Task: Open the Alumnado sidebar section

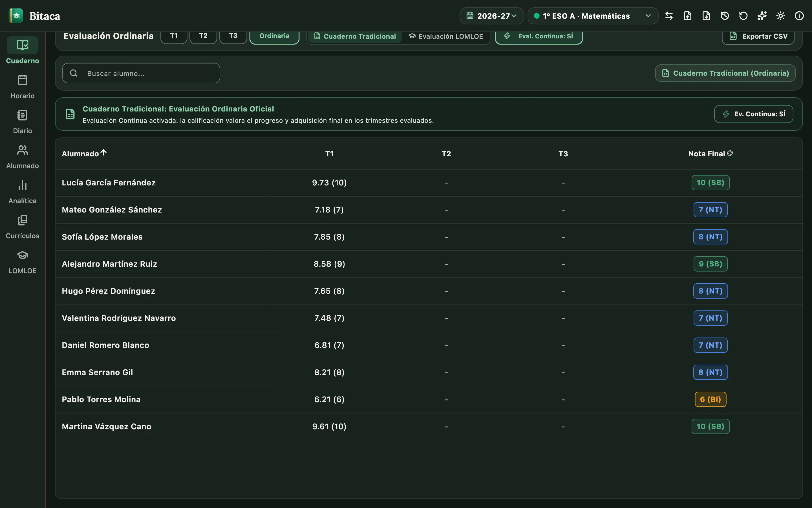Action: (23, 157)
